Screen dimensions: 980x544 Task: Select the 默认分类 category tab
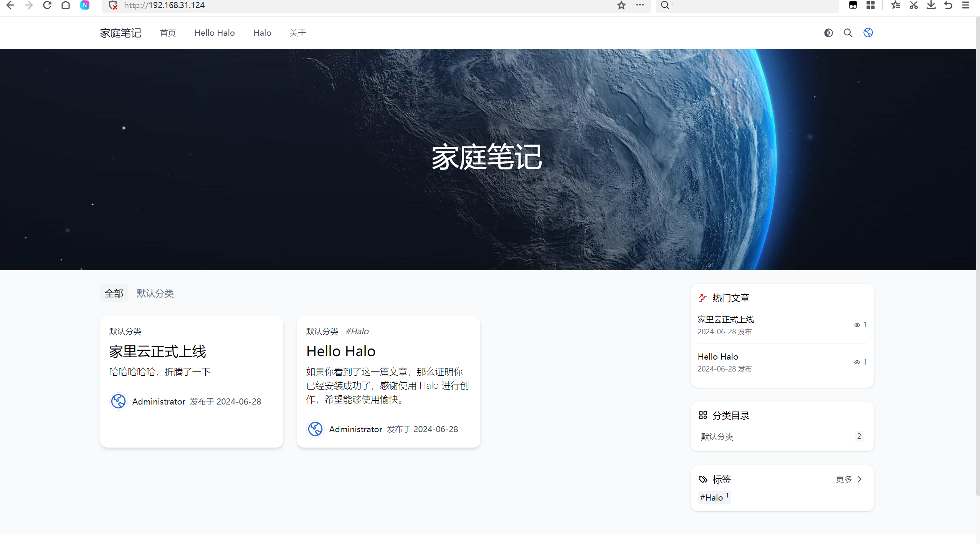pos(155,294)
